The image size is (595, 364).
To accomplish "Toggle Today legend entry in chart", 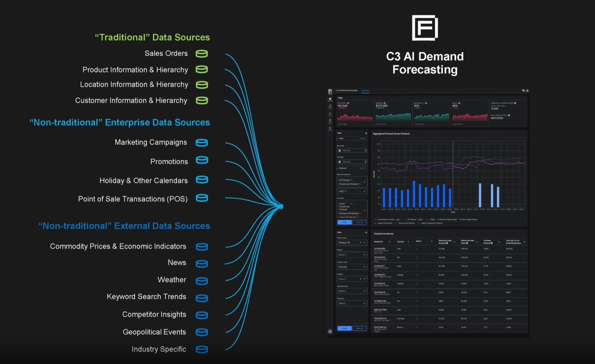I will click(431, 220).
